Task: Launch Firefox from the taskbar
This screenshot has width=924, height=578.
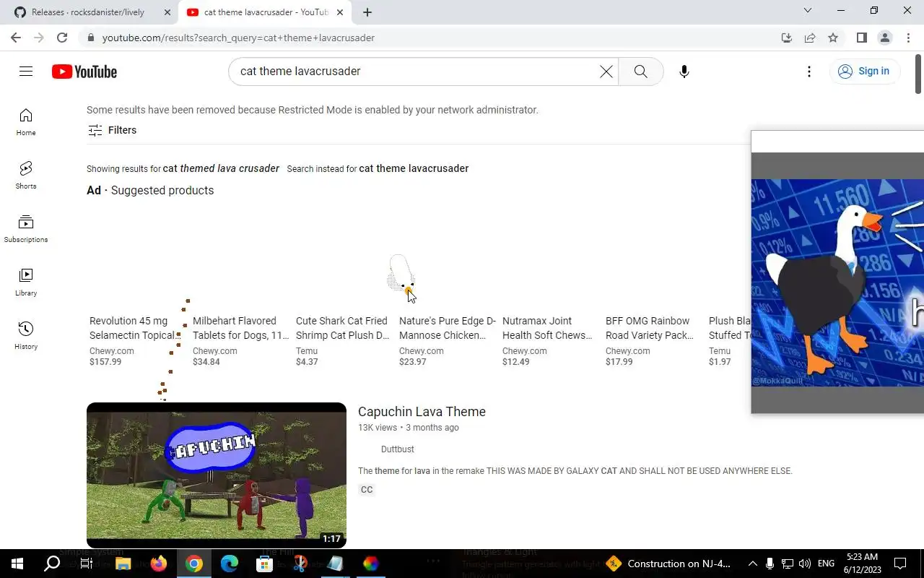Action: click(x=158, y=564)
